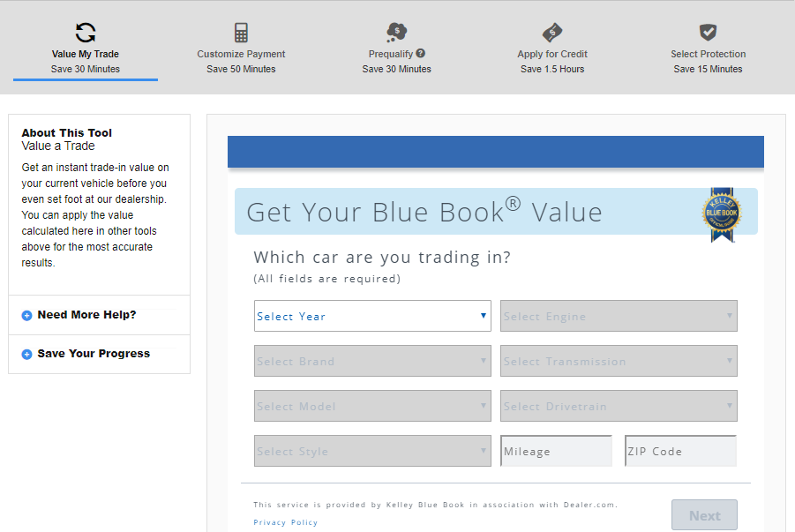Switch to Apply for Credit tab
The height and width of the screenshot is (532, 795).
click(552, 49)
